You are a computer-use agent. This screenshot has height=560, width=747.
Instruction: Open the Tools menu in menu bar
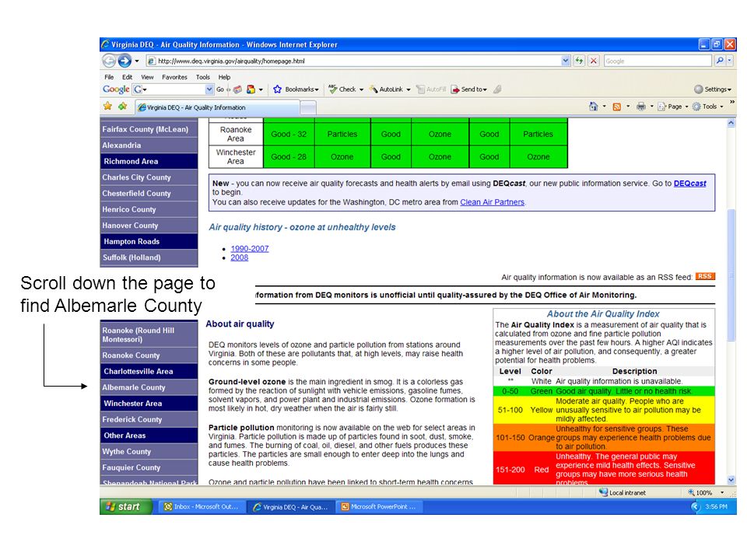tap(202, 77)
